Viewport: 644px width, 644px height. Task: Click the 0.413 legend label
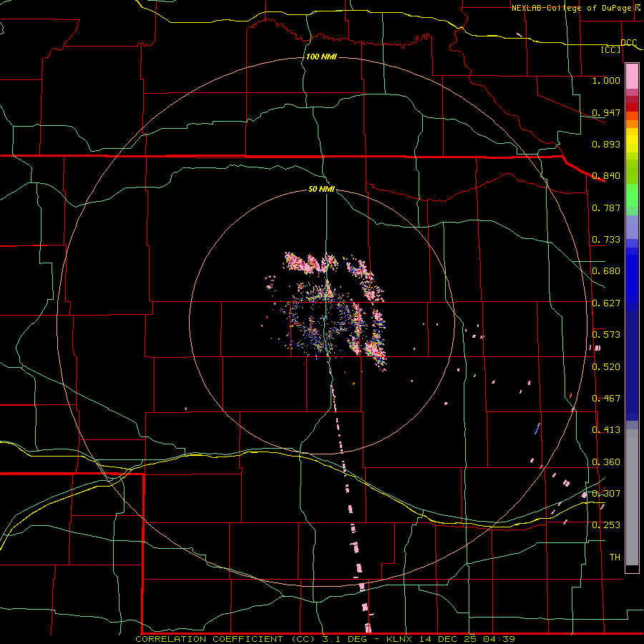pos(606,430)
